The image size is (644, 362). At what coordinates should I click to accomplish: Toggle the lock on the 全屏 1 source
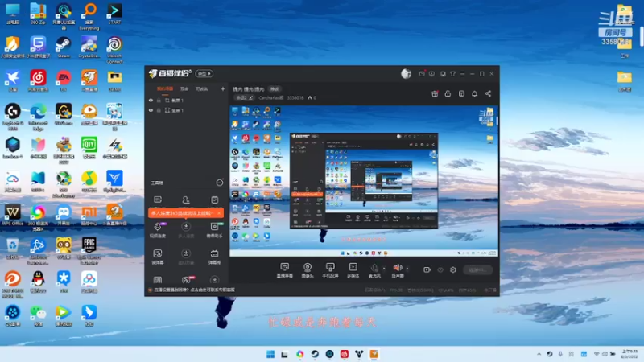pos(159,110)
